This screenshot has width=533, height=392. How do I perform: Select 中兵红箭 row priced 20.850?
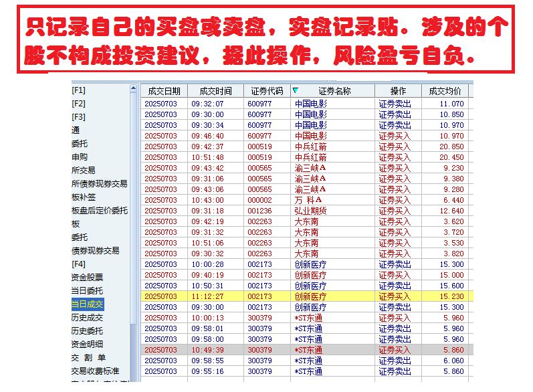[x=307, y=146]
